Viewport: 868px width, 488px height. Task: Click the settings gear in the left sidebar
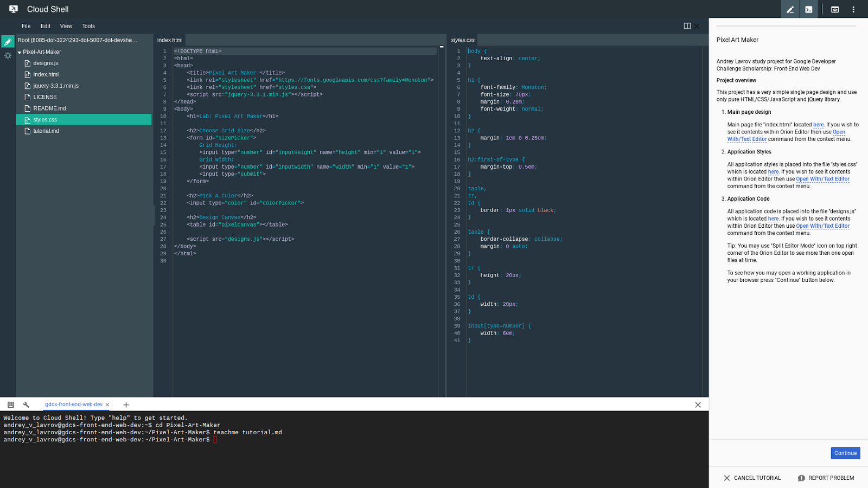tap(8, 55)
